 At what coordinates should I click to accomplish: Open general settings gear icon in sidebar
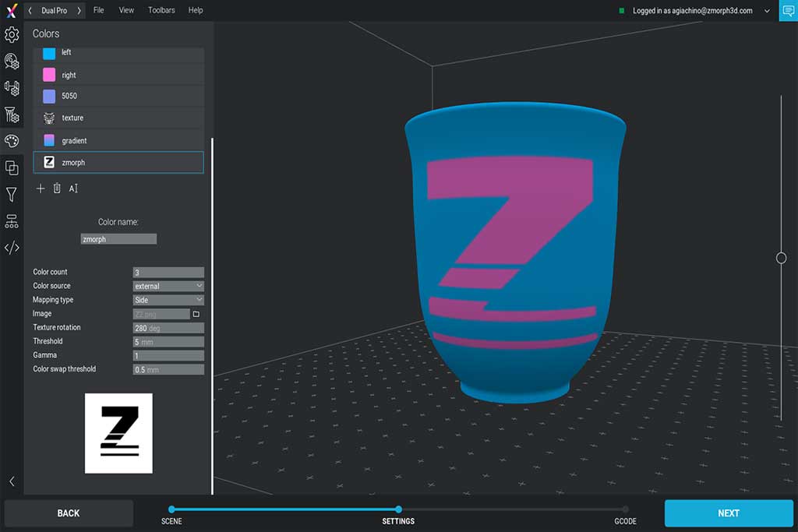tap(12, 34)
